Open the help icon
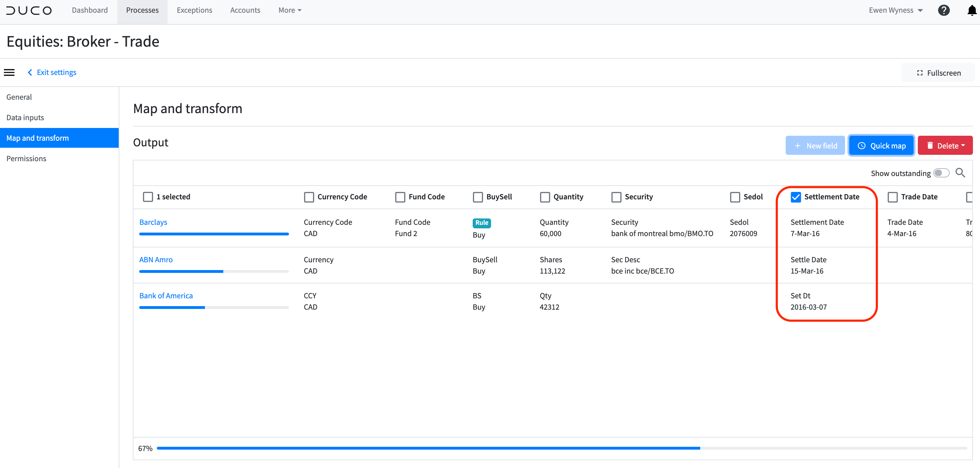Image resolution: width=980 pixels, height=468 pixels. (x=944, y=10)
